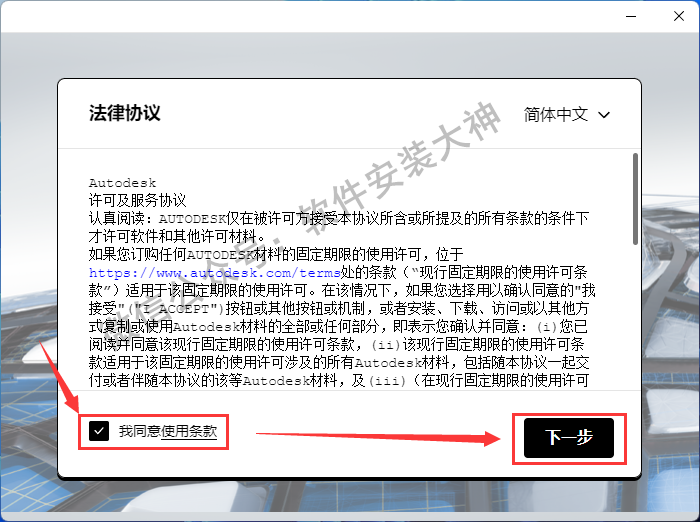The height and width of the screenshot is (522, 700).
Task: Click the 下一步 button
Action: [569, 438]
